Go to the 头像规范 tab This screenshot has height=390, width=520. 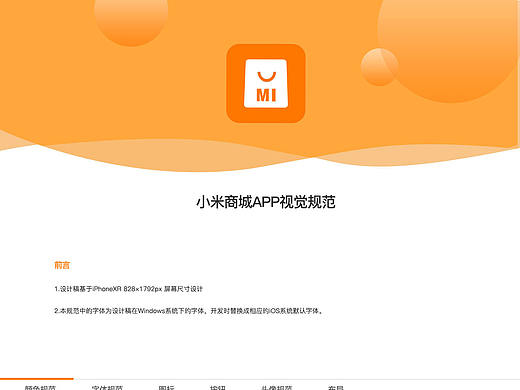click(x=277, y=388)
